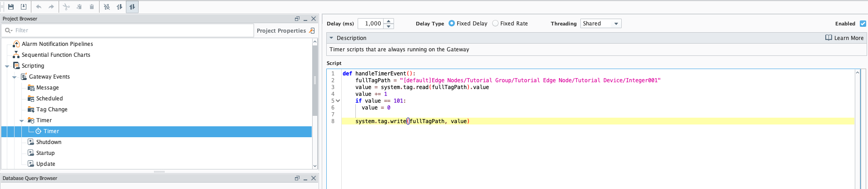Activate the Read/Write communication mode icon
The image size is (868, 189).
[132, 7]
